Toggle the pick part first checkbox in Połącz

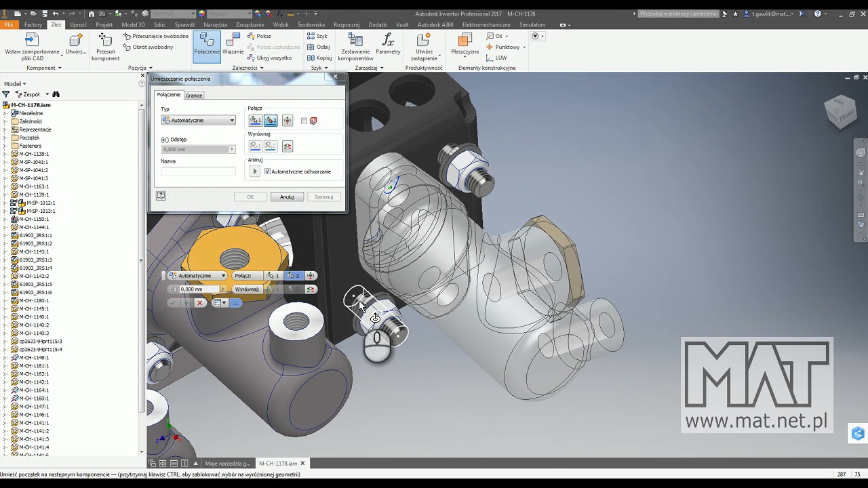[x=304, y=121]
